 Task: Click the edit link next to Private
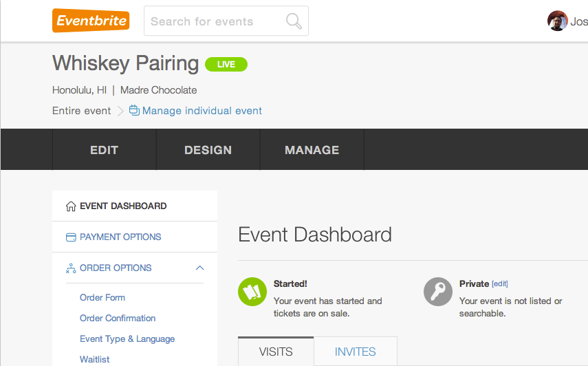pos(500,283)
